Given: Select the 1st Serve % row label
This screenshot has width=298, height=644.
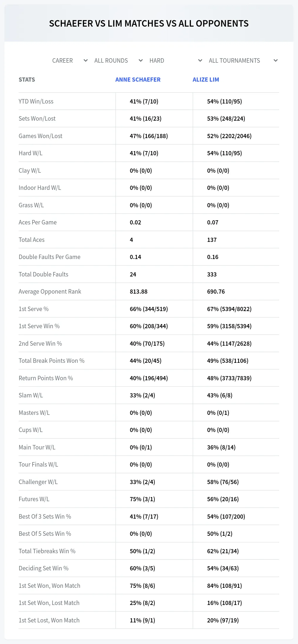Looking at the screenshot, I should point(34,309).
